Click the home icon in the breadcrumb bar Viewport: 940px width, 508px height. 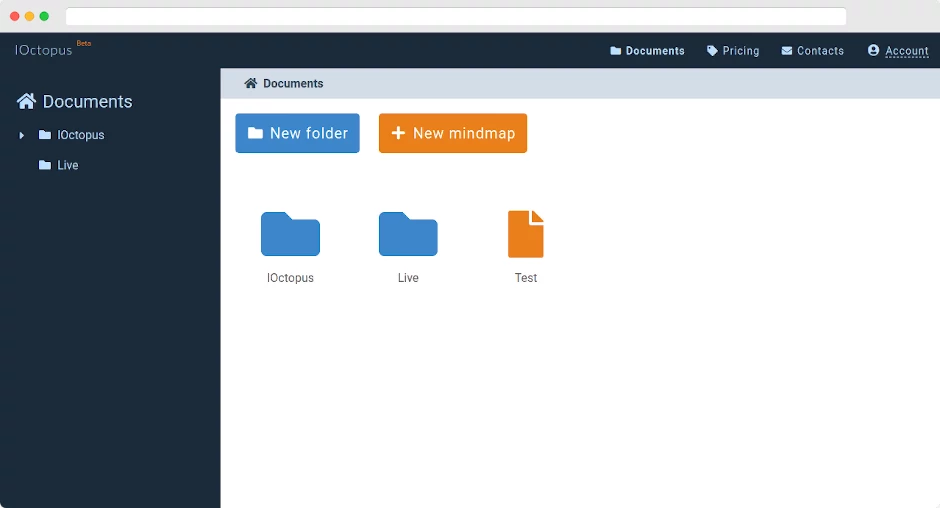pos(251,83)
